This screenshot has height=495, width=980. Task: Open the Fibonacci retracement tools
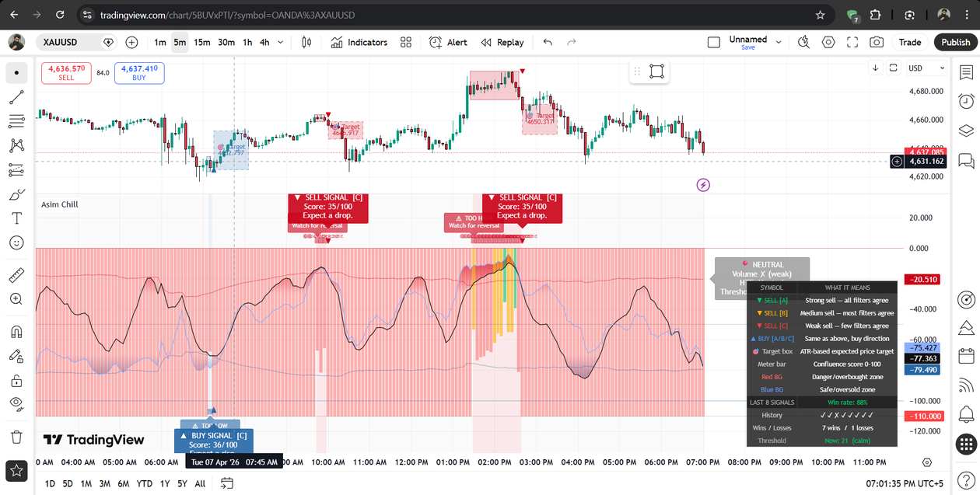pyautogui.click(x=16, y=121)
